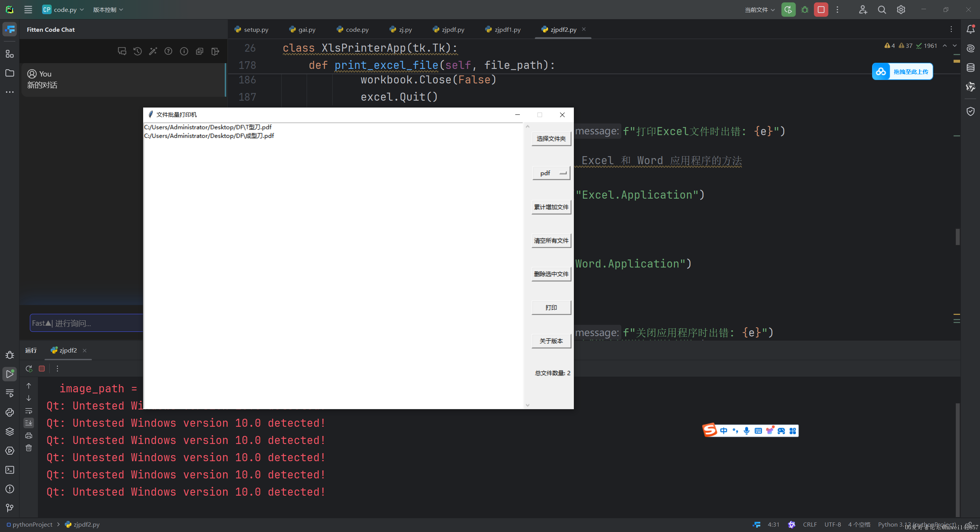Open the Database tool window
This screenshot has height=532, width=980.
click(x=970, y=68)
